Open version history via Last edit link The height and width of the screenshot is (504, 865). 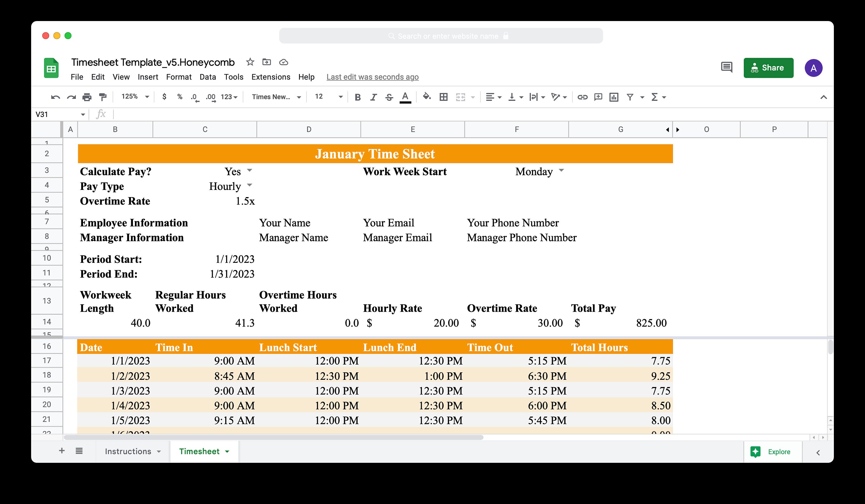(x=373, y=77)
